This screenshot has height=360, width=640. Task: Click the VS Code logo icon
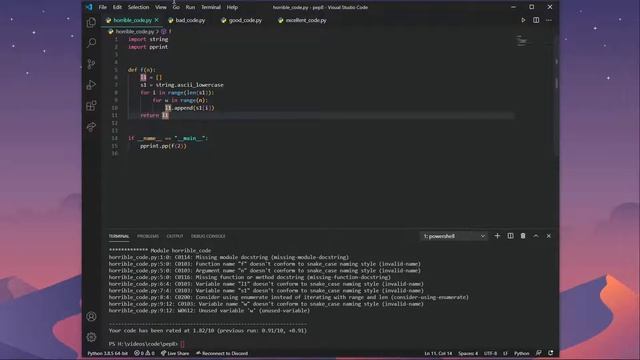click(89, 7)
